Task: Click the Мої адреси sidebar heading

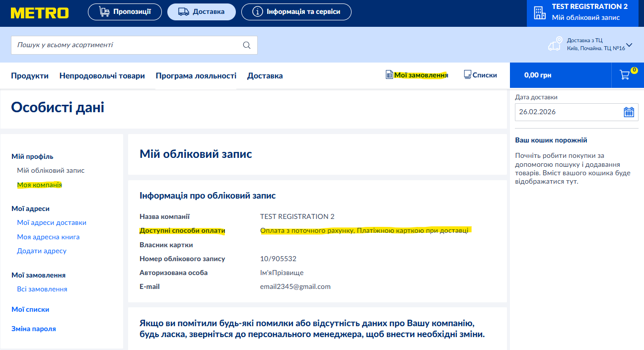Action: click(30, 209)
